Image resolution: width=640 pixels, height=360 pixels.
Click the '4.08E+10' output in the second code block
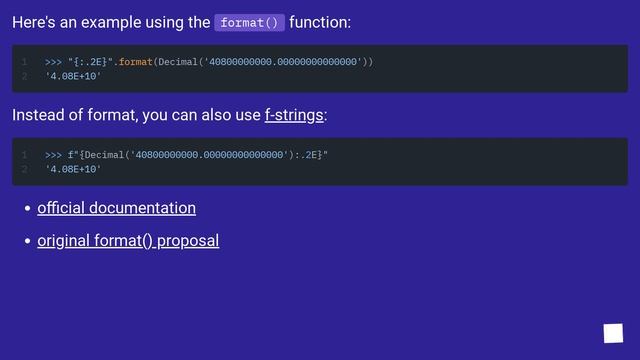coord(73,169)
